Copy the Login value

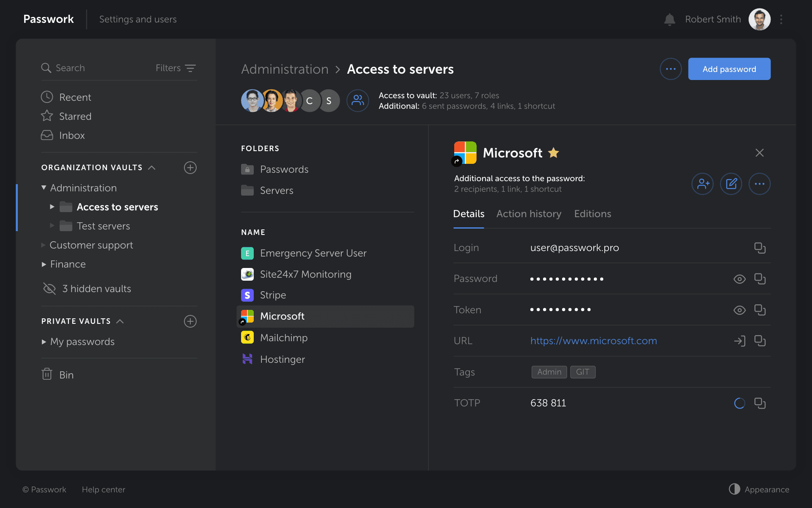pyautogui.click(x=760, y=248)
